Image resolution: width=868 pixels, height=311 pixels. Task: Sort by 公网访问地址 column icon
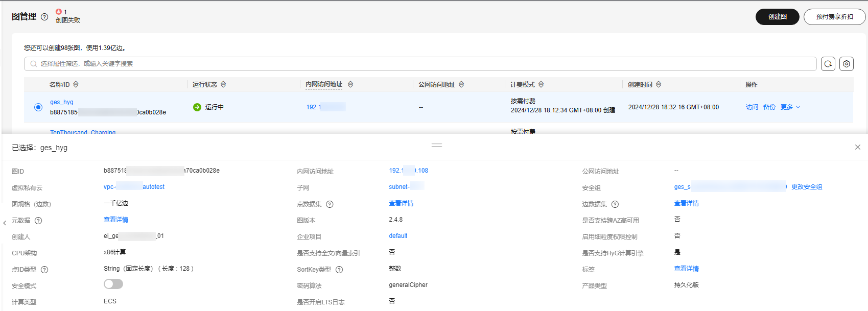(461, 84)
